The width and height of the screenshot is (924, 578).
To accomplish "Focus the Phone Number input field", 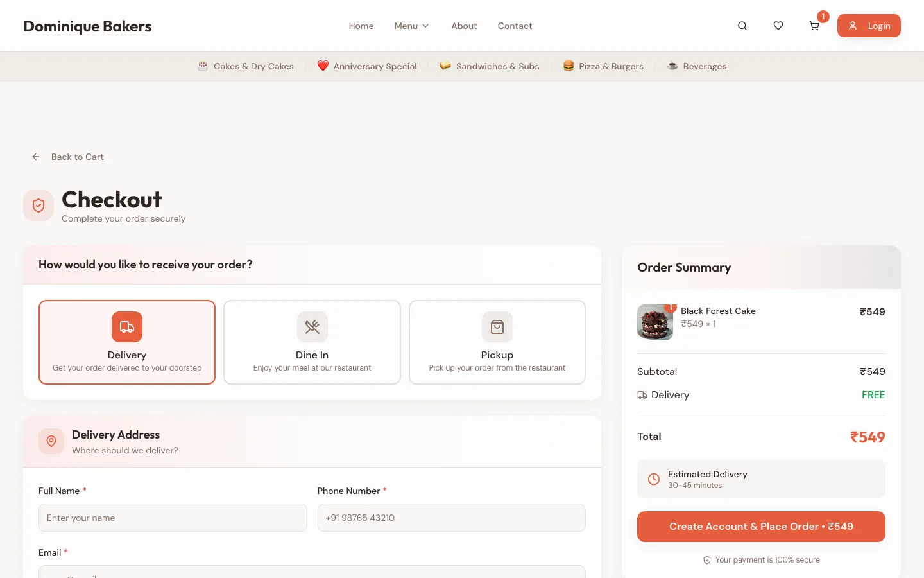I will (452, 518).
